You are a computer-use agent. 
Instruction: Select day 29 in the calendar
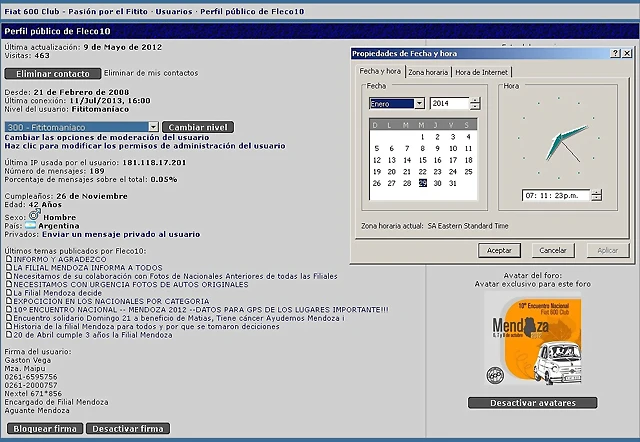422,183
